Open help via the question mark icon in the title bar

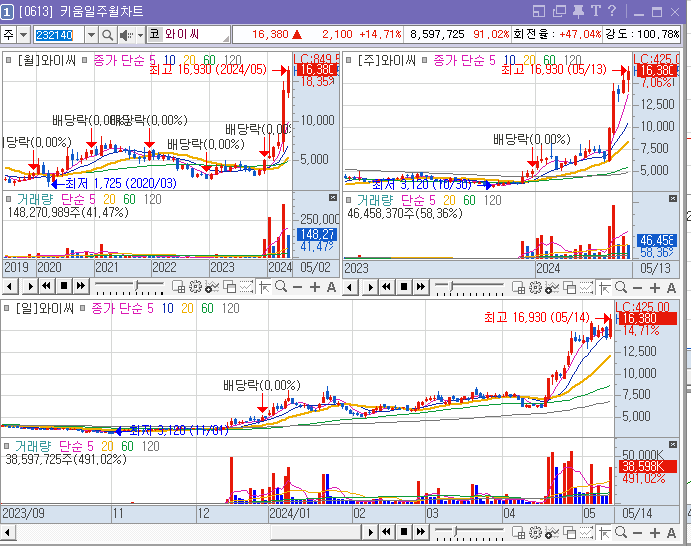612,11
